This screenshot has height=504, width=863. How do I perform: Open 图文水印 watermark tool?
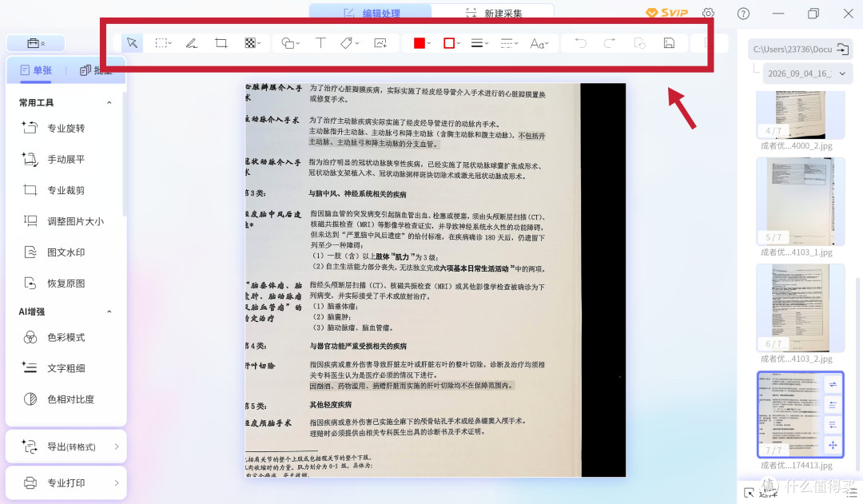coord(53,252)
